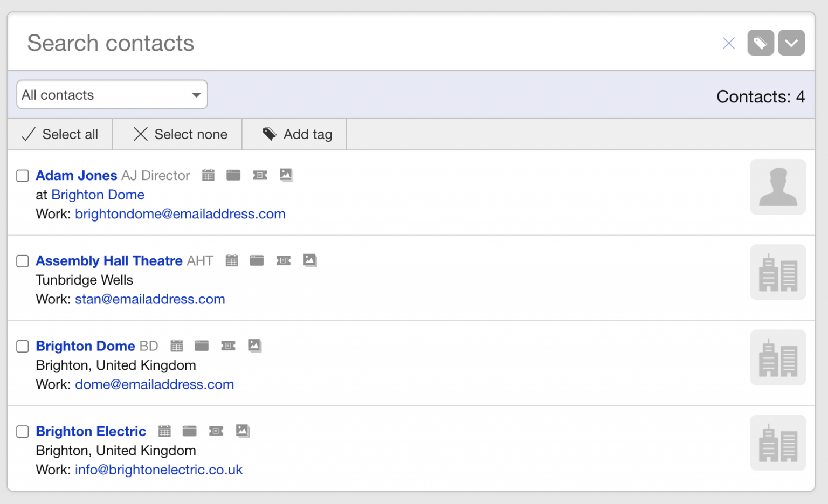Select the Brighton Electric contact checkbox
The height and width of the screenshot is (504, 828).
click(x=22, y=432)
